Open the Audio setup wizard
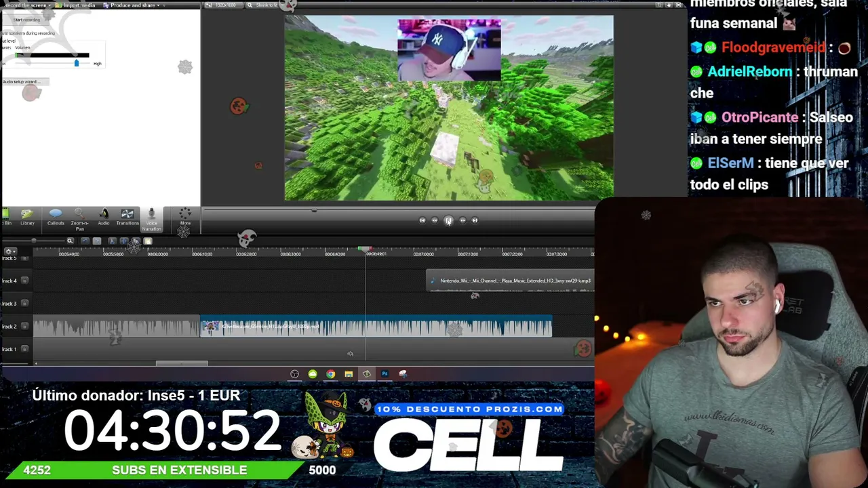 click(x=24, y=81)
